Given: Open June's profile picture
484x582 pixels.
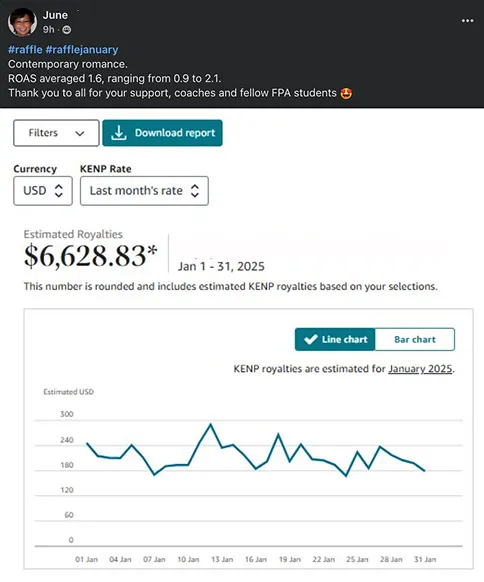Looking at the screenshot, I should tap(22, 22).
